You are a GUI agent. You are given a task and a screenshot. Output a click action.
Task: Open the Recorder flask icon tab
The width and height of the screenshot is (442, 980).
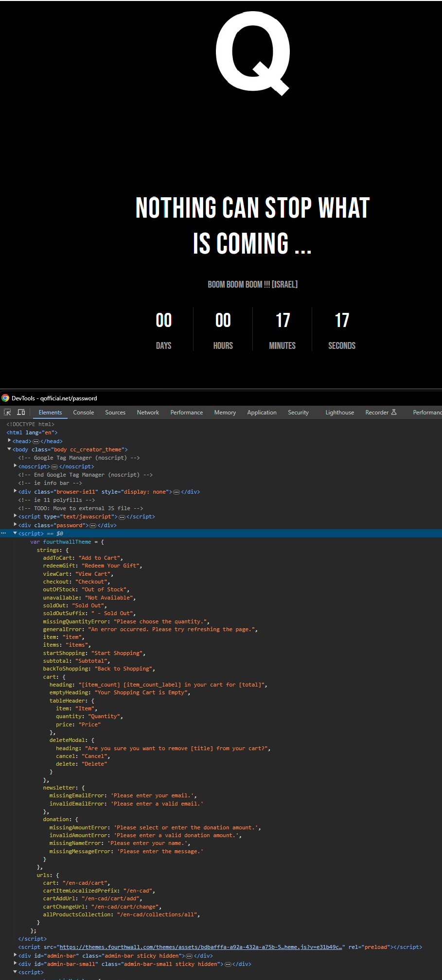[x=381, y=412]
